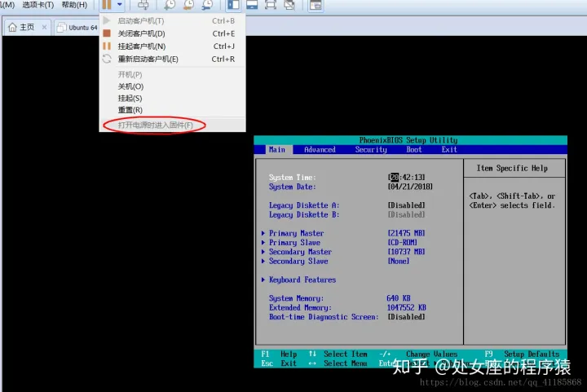Click the CD-ROM Primary Slave value
This screenshot has width=587, height=392.
[402, 243]
